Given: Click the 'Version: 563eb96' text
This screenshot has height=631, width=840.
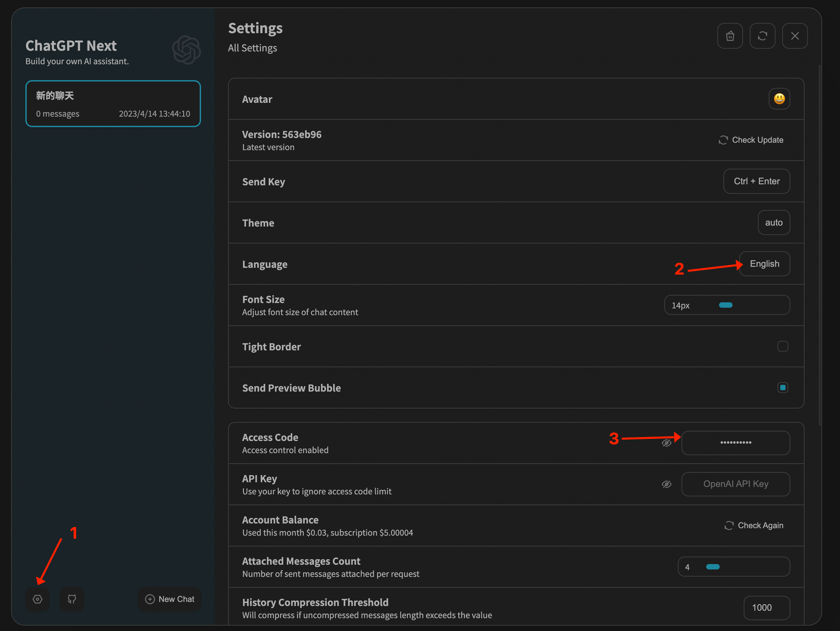Looking at the screenshot, I should click(x=282, y=135).
